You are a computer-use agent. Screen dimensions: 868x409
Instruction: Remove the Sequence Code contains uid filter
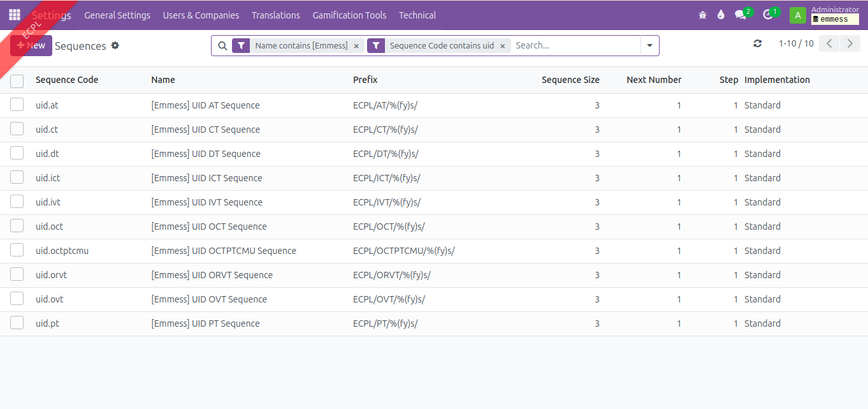(x=502, y=46)
